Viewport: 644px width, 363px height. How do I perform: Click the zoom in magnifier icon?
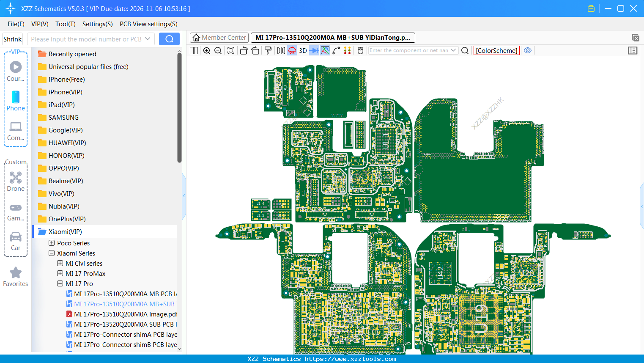coord(207,51)
